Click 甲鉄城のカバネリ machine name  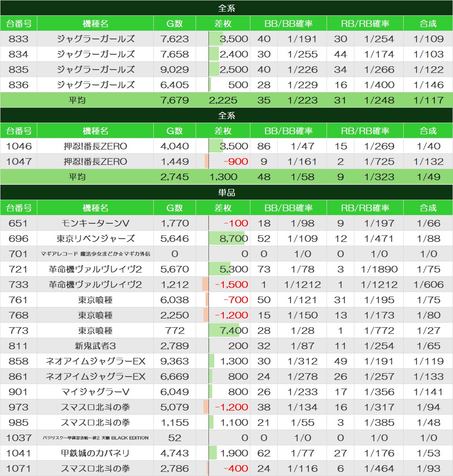point(95,453)
